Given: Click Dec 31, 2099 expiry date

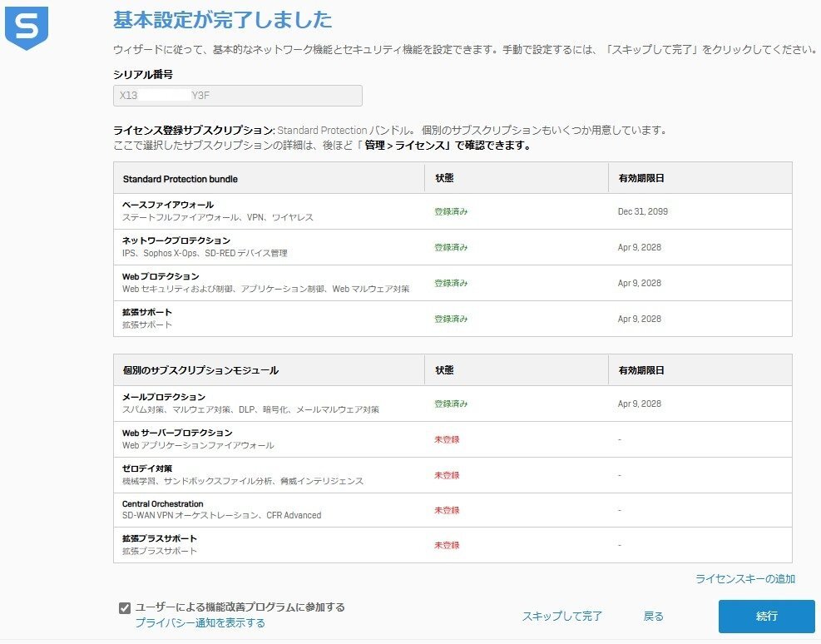Looking at the screenshot, I should 642,211.
